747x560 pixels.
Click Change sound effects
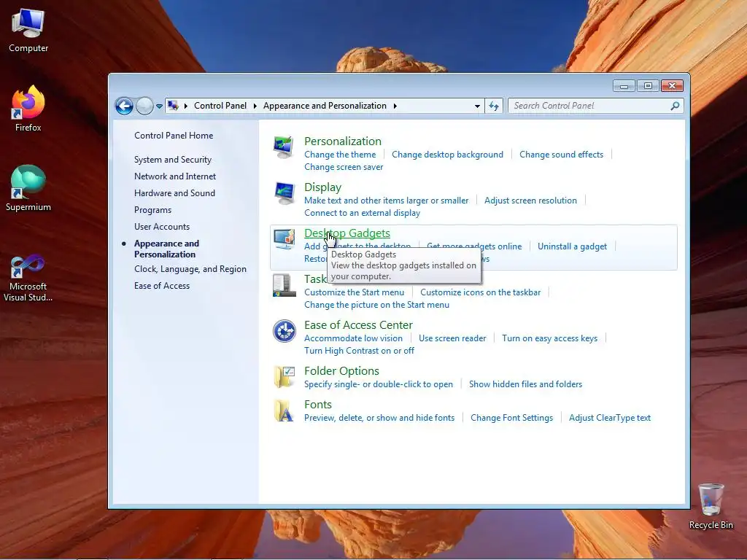[561, 155]
